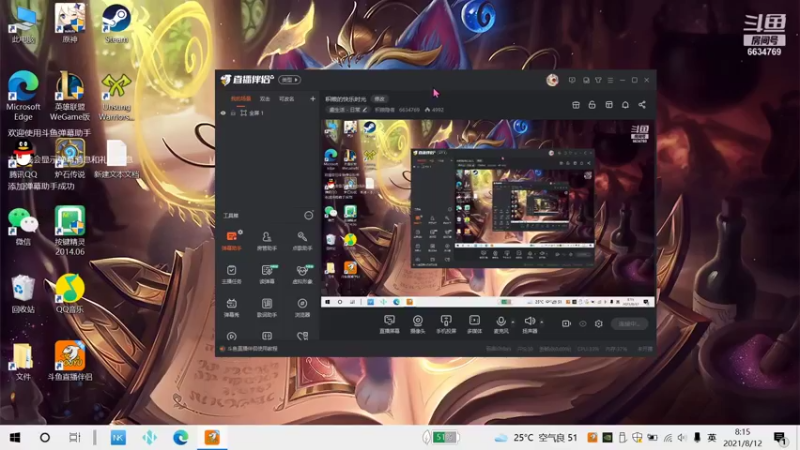Open 英雄联盟 WeGame版 desktop shortcut
This screenshot has width=800, height=450.
pyautogui.click(x=70, y=96)
